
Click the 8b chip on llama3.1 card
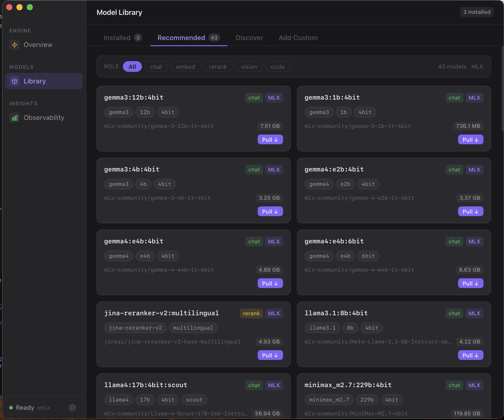[x=351, y=328]
